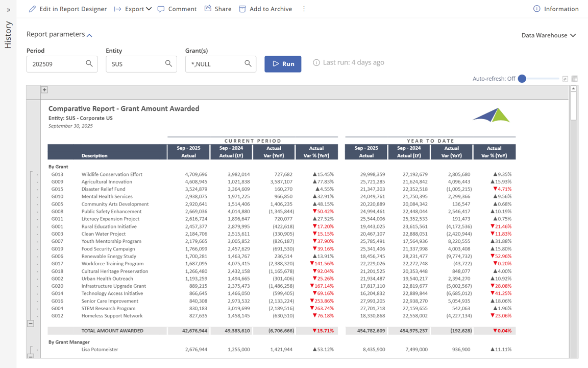Viewport: 588px width, 368px height.
Task: Select the Wildlife Conservation Effort row
Action: (281, 174)
